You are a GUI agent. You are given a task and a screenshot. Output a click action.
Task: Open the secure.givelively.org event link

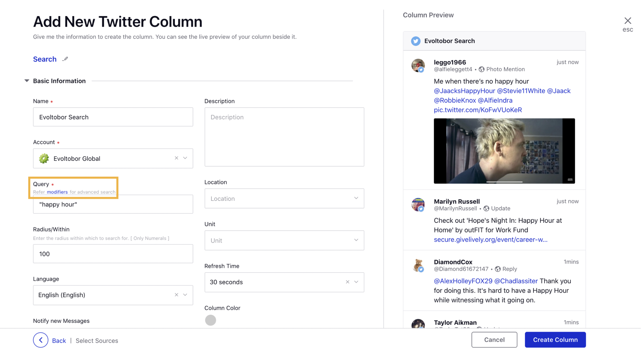[490, 239]
